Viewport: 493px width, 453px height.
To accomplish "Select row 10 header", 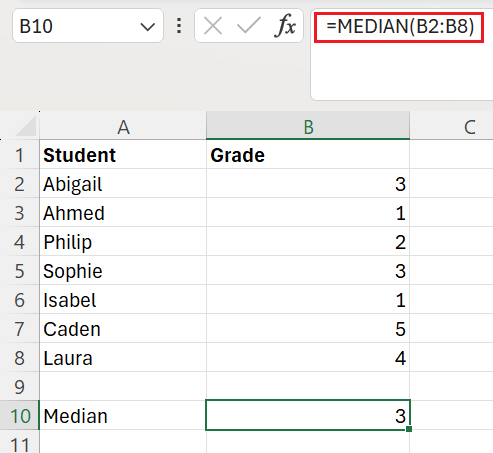I will (20, 416).
